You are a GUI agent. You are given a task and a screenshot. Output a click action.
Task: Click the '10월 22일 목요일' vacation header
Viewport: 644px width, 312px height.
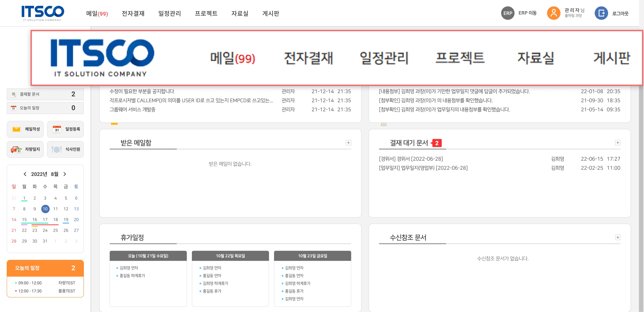tap(231, 256)
